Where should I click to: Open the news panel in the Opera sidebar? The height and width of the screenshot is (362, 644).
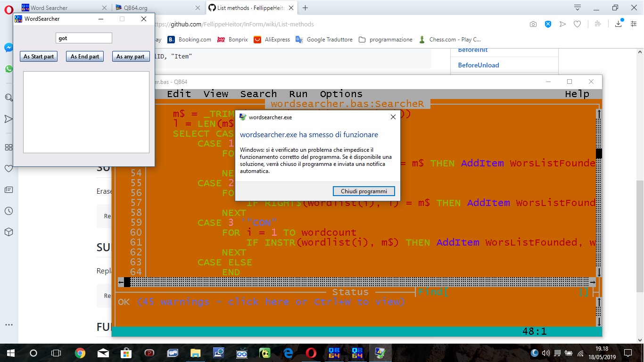click(8, 189)
